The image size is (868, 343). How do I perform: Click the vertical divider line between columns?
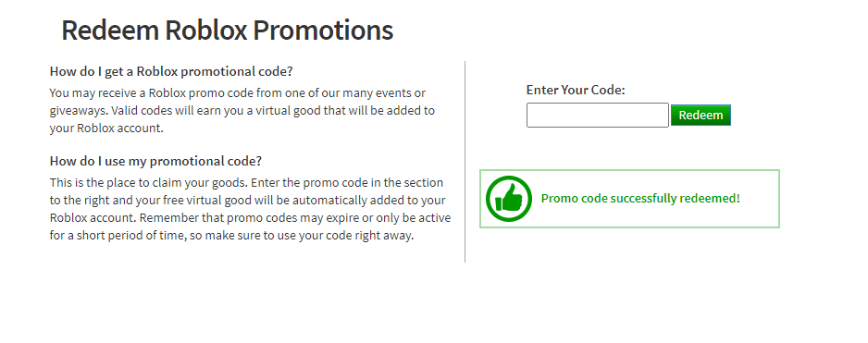pos(465,162)
